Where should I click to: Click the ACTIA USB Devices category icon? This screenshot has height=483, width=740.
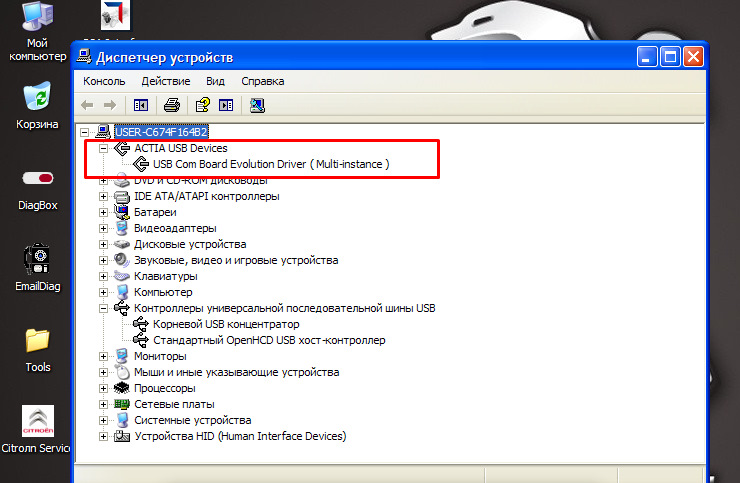122,148
